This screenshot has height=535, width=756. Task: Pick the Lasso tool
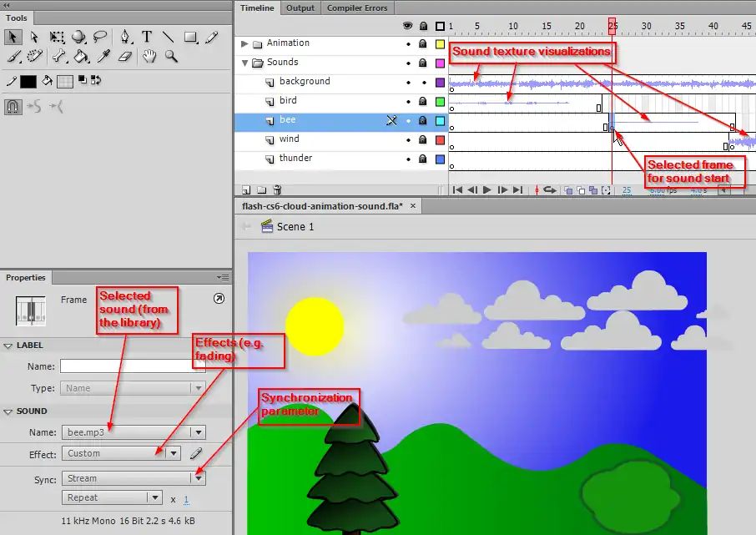click(100, 37)
